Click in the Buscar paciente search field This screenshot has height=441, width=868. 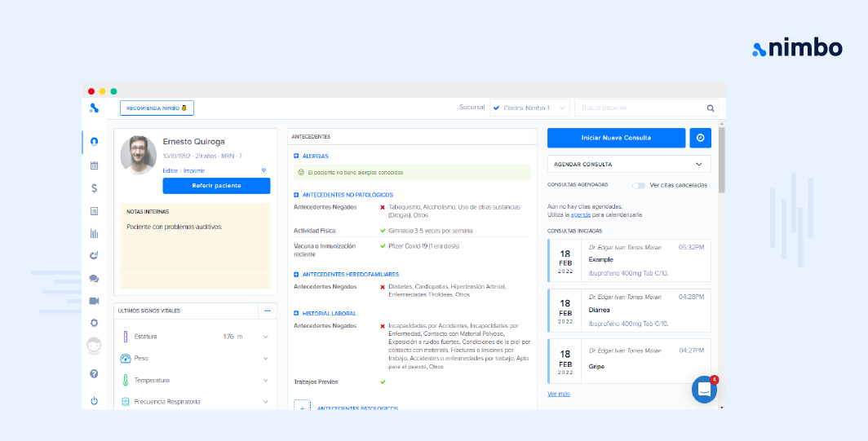pyautogui.click(x=640, y=108)
